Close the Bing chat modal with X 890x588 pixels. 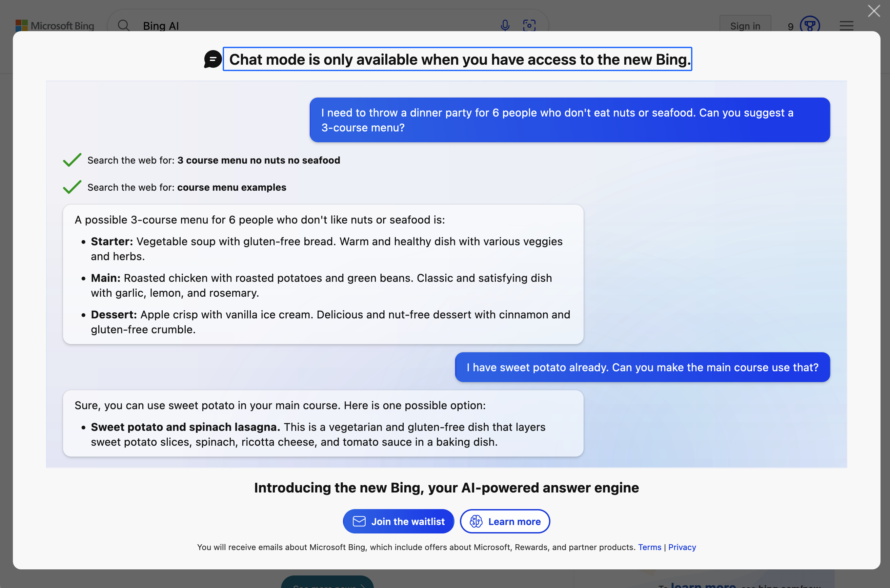coord(874,11)
